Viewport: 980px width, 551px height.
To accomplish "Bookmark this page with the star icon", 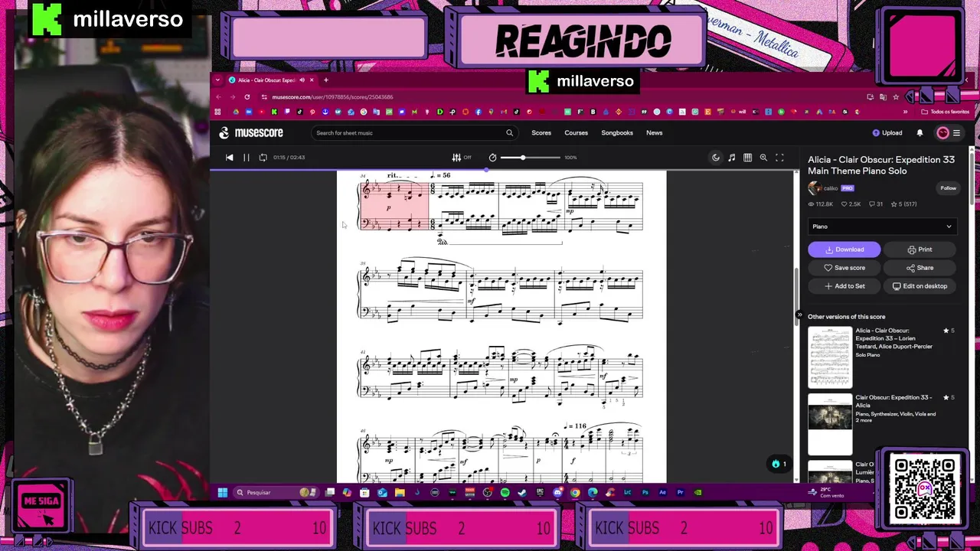I will pos(896,97).
